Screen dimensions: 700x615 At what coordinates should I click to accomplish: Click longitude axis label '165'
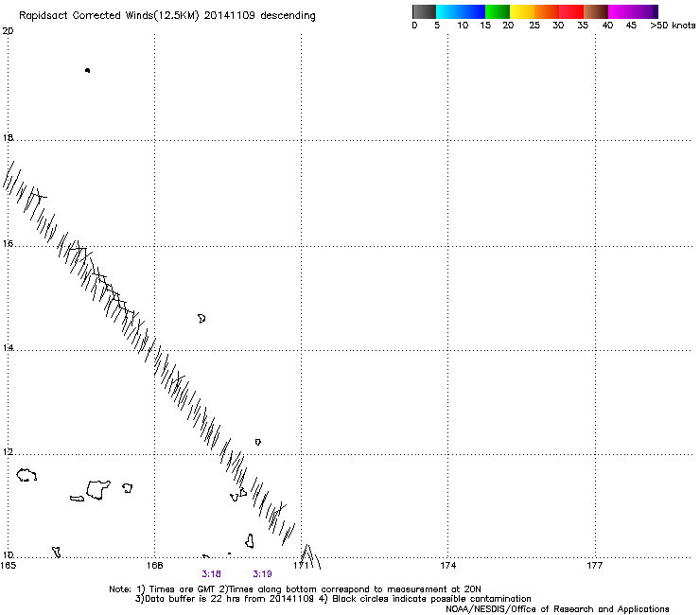[8, 566]
